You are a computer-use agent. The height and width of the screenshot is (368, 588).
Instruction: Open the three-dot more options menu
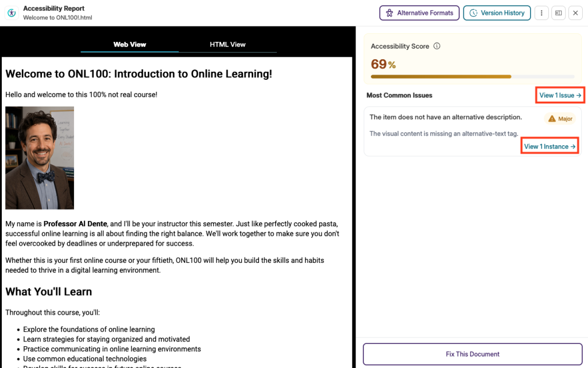(541, 13)
